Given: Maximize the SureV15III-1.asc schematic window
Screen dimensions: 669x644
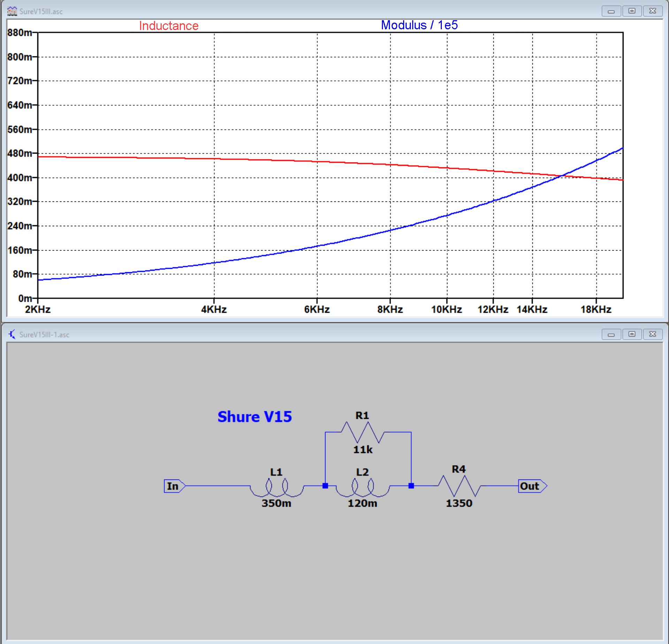Looking at the screenshot, I should click(x=632, y=335).
